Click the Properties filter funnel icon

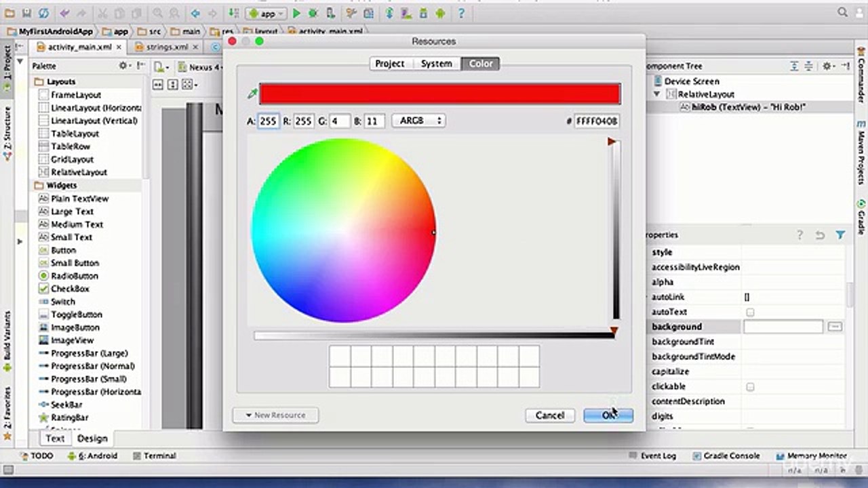point(840,235)
